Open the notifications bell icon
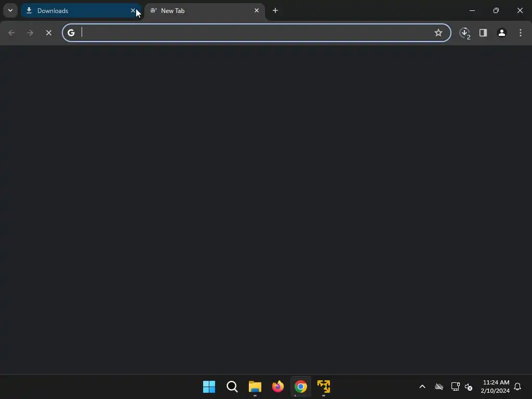The width and height of the screenshot is (532, 399). [x=518, y=387]
